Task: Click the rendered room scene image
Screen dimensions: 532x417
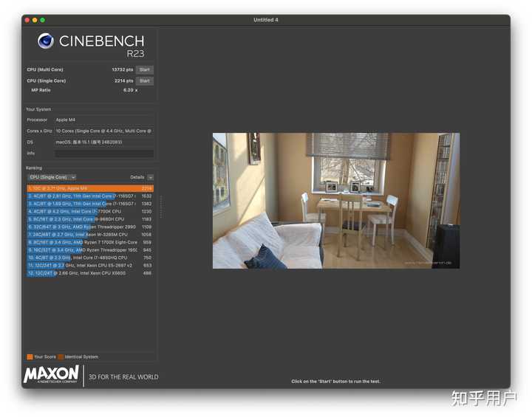Action: tap(336, 201)
